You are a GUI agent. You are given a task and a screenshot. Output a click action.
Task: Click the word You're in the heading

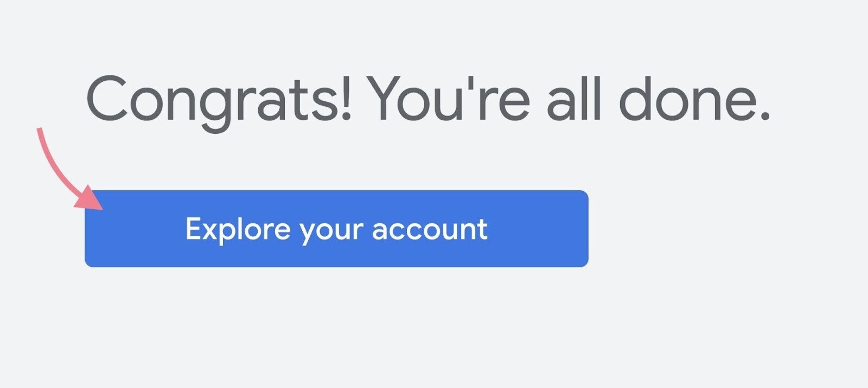pyautogui.click(x=448, y=99)
